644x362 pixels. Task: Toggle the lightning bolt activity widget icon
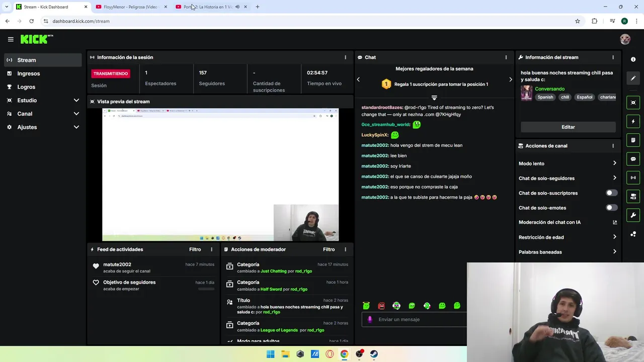tap(633, 121)
